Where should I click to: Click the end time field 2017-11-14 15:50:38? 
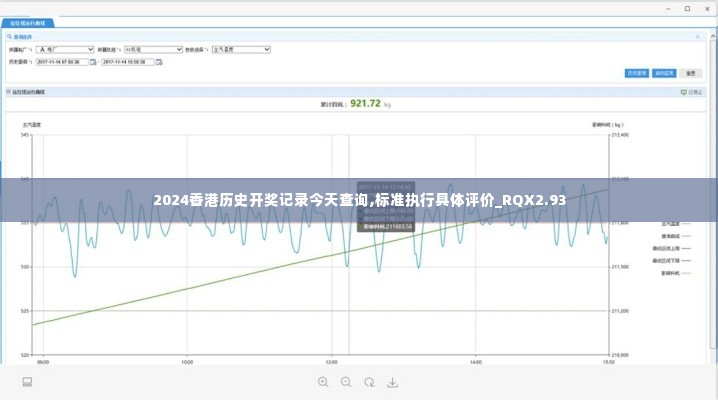(x=128, y=62)
